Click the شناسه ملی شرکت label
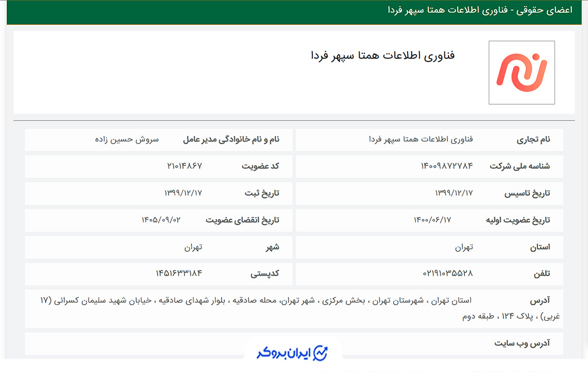The width and height of the screenshot is (588, 372). [x=520, y=166]
